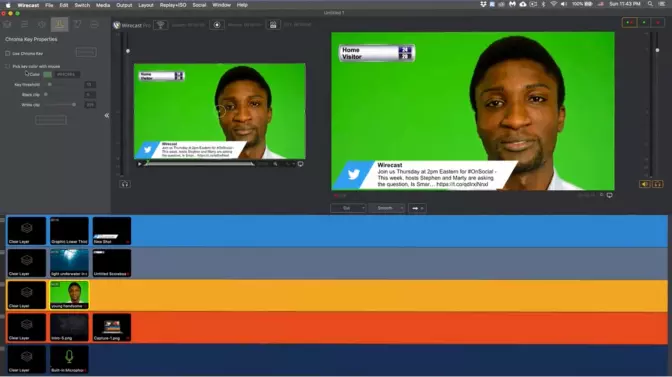672x377 pixels.
Task: Click the broadcast stream button next to Wirecast Pro
Action: (161, 25)
